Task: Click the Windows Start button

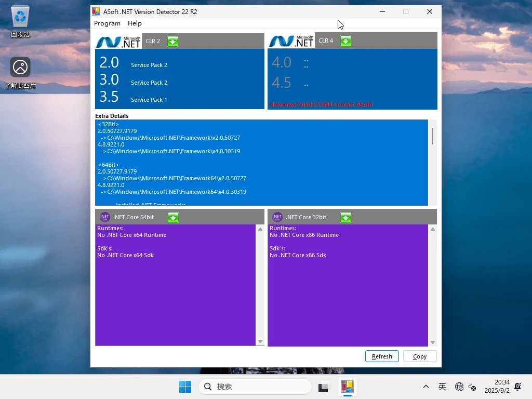Action: click(185, 387)
